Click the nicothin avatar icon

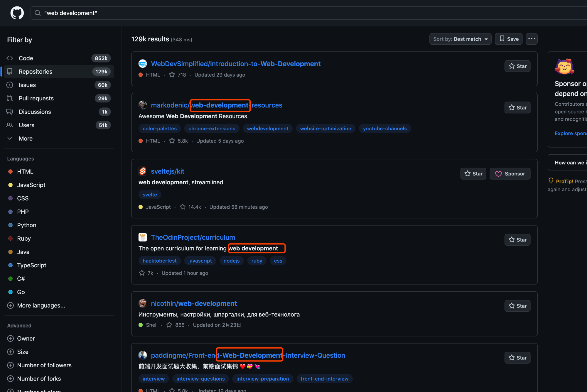(x=143, y=303)
